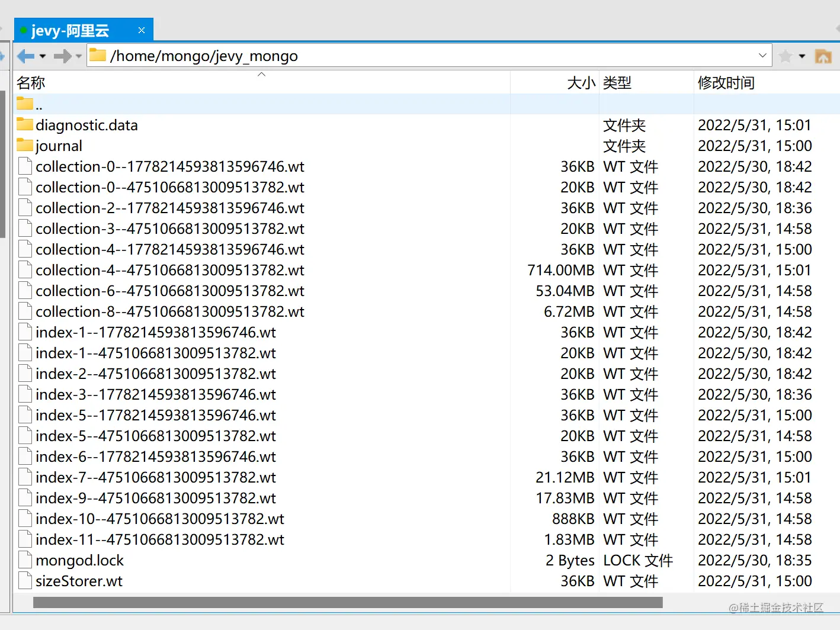840x630 pixels.
Task: Click the LOCK 文件 type cell
Action: point(638,560)
